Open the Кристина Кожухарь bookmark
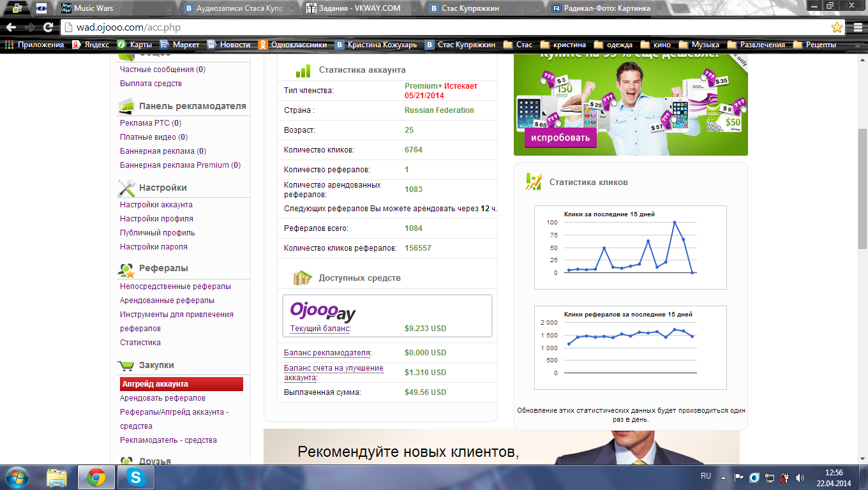Viewport: 868px width, 490px height. click(376, 45)
